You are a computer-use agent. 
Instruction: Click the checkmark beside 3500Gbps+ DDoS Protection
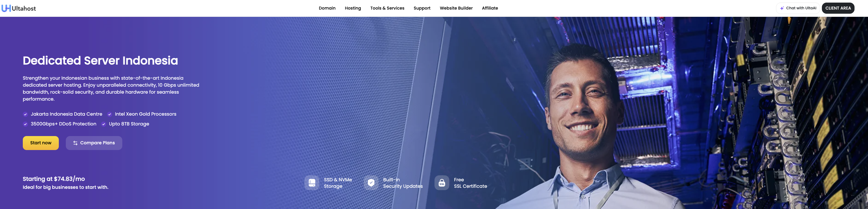pyautogui.click(x=25, y=124)
